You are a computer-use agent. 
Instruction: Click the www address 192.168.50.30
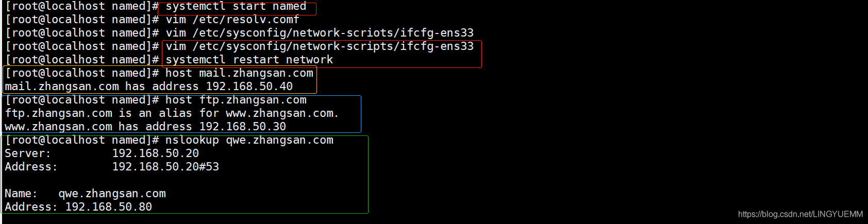[x=243, y=127]
